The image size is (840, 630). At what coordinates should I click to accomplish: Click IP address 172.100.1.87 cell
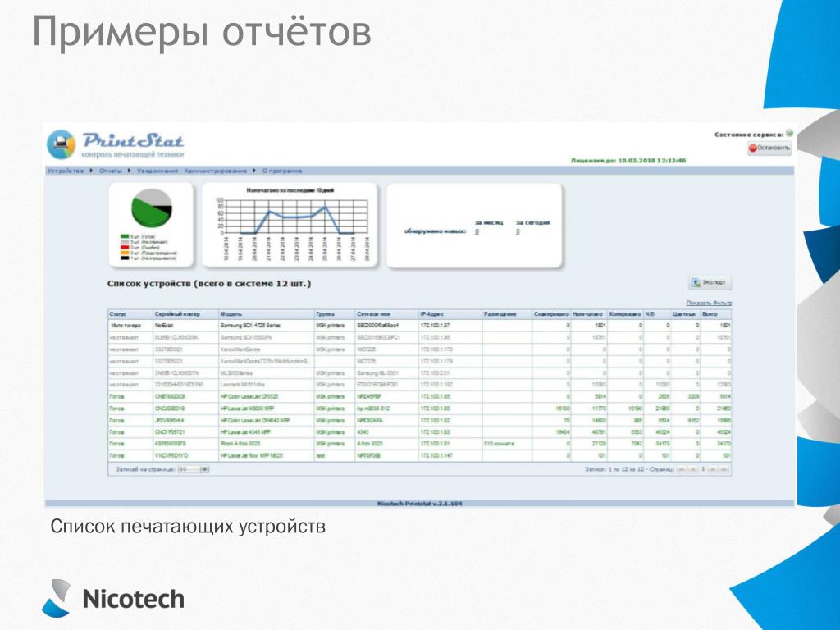pos(450,326)
